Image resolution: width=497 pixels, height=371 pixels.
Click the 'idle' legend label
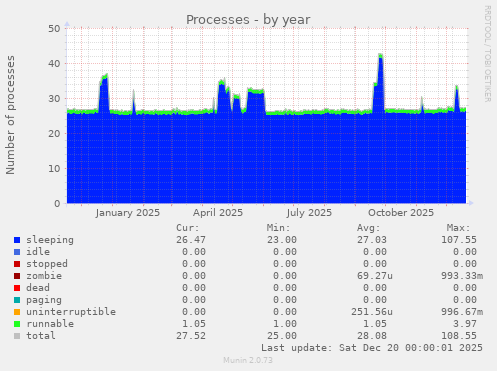click(38, 252)
